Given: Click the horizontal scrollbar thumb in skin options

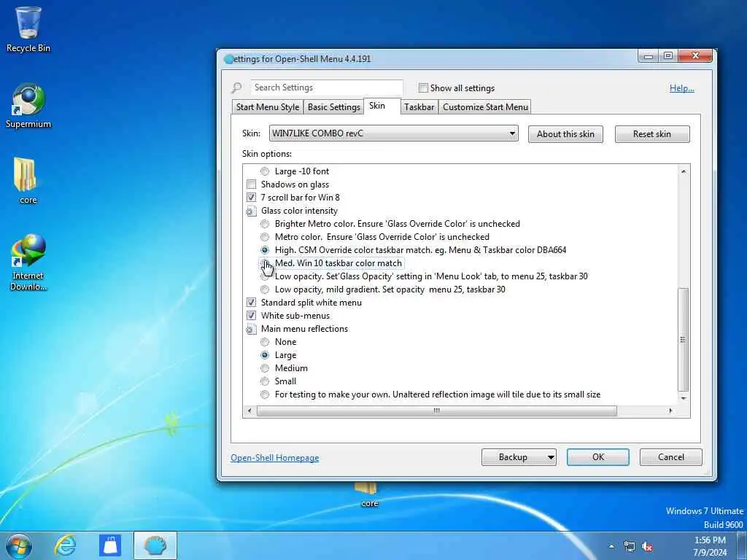Looking at the screenshot, I should click(x=437, y=411).
